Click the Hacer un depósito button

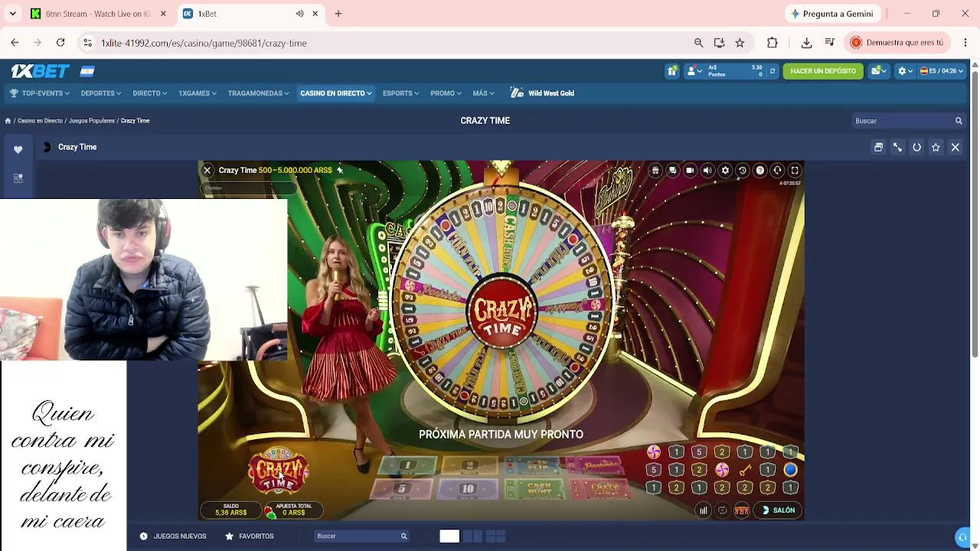tap(823, 71)
